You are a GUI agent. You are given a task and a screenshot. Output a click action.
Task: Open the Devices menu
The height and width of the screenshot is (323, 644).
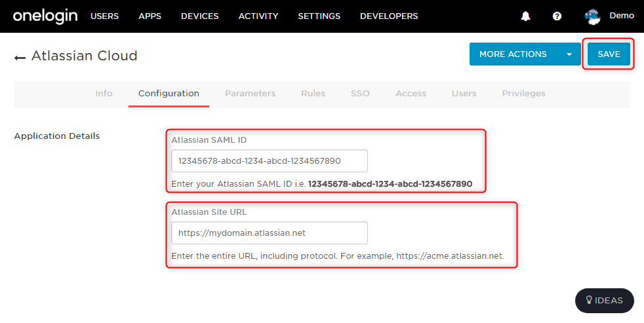199,16
